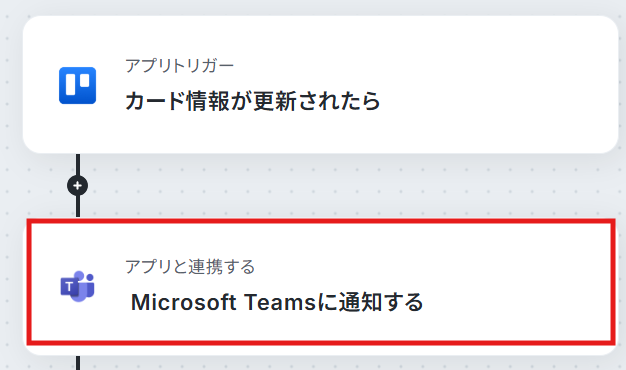Click the red highlighted border of Teams card
The width and height of the screenshot is (626, 370).
point(321,221)
